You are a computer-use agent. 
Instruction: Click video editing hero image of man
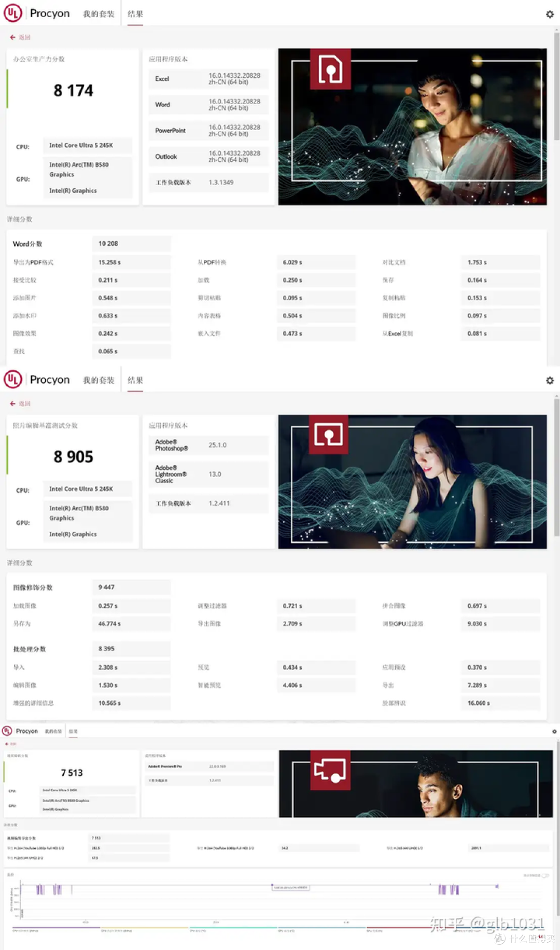pos(416,784)
